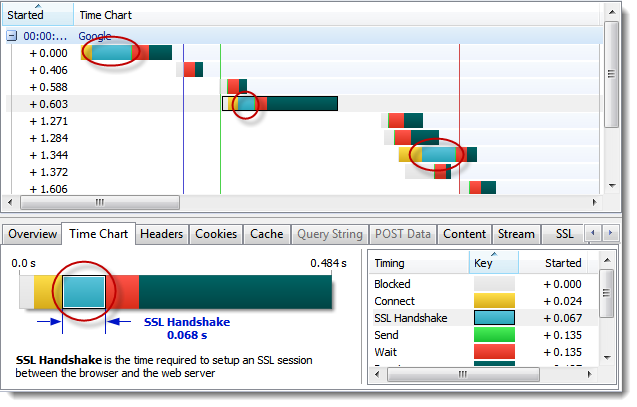
Task: Click the red Wait key swatch
Action: (x=494, y=352)
